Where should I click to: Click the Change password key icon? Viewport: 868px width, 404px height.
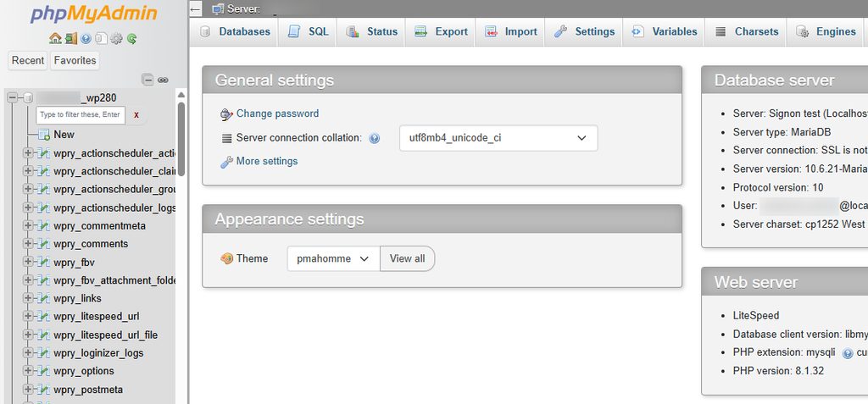point(226,114)
